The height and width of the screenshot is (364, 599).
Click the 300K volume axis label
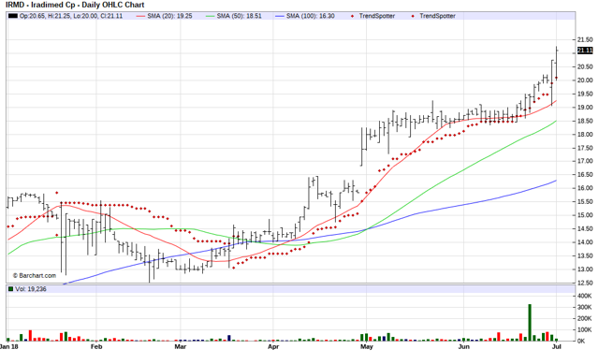pyautogui.click(x=584, y=307)
